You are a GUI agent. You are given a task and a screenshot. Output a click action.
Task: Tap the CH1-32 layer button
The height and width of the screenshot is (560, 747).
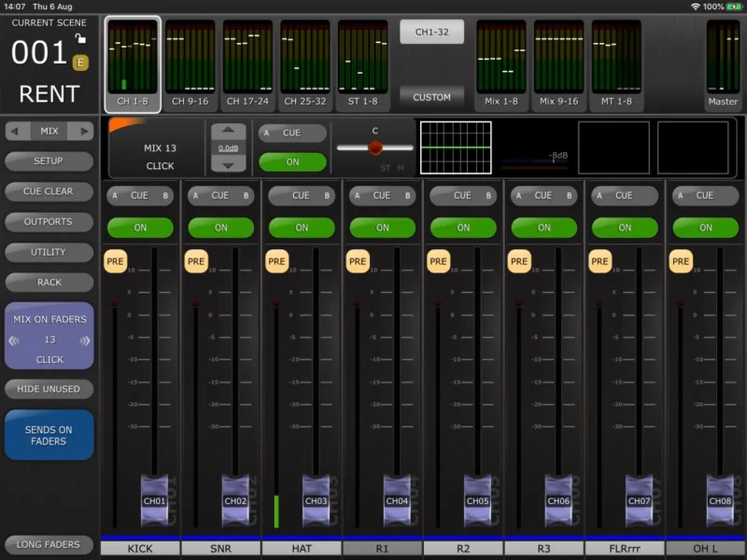(431, 32)
